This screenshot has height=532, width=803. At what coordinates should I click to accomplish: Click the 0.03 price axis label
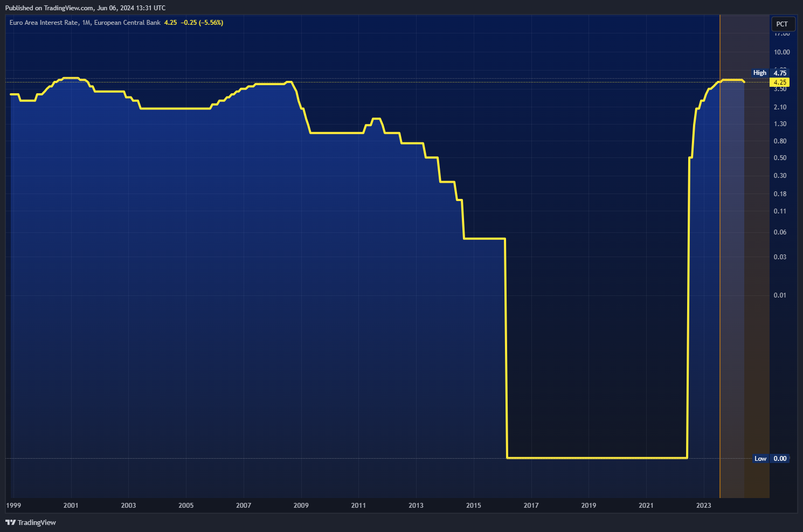tap(780, 257)
